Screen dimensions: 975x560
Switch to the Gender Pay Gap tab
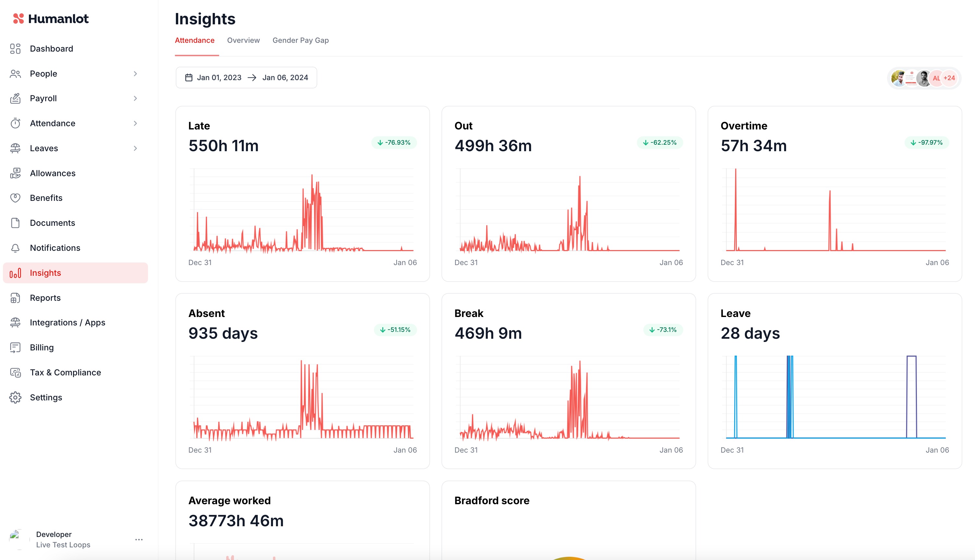(x=301, y=40)
